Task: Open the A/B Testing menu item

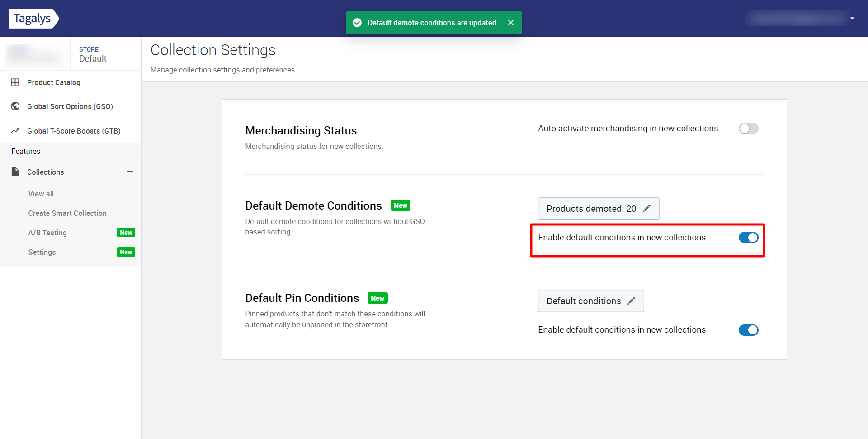Action: click(47, 233)
